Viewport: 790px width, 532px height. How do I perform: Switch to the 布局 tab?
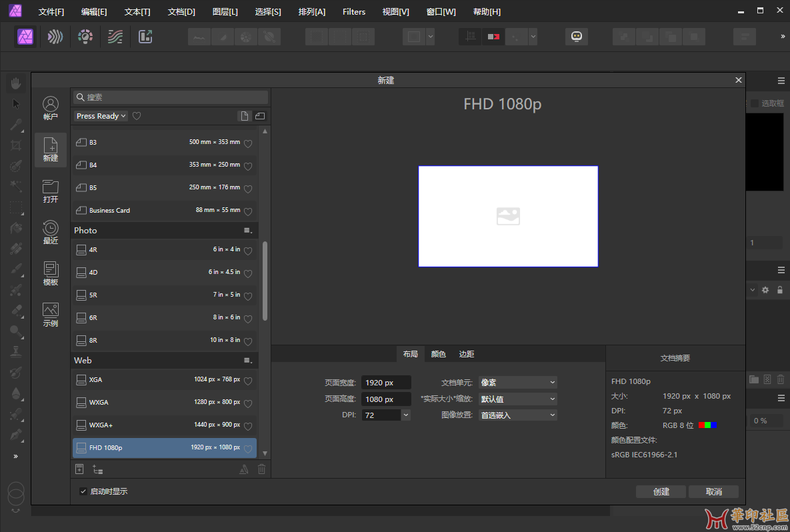coord(410,354)
